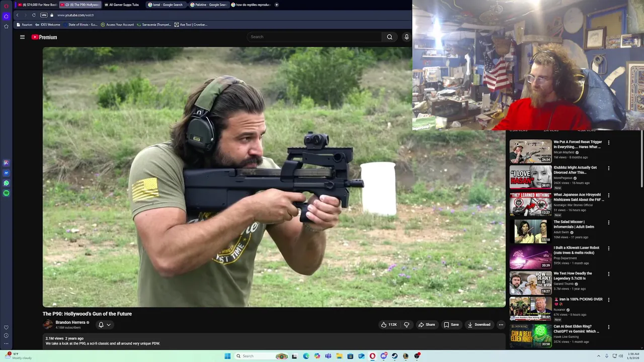Open a new browser tab

click(276, 5)
